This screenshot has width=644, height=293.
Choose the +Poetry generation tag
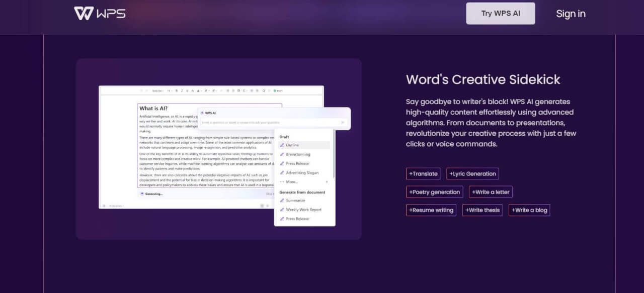click(x=434, y=192)
